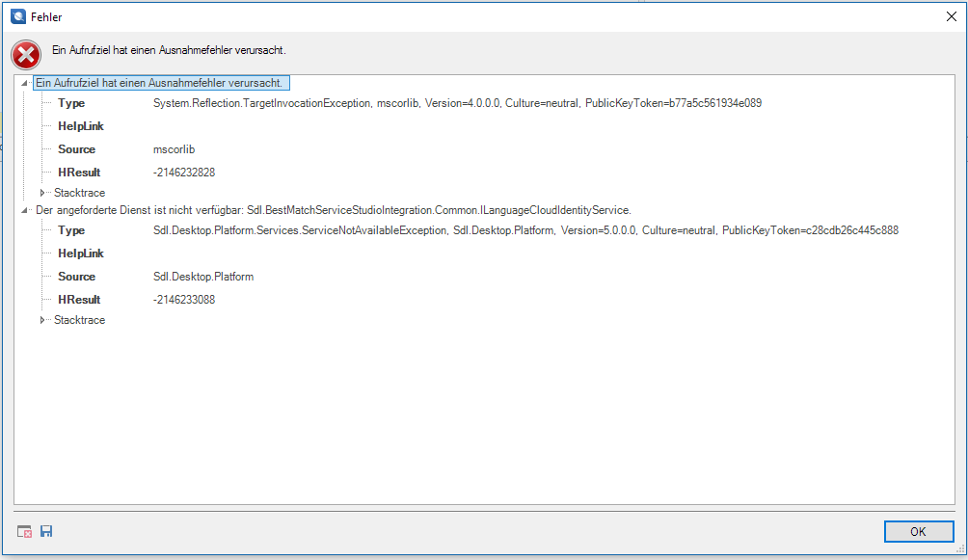Click HResult value -2146232828
This screenshot has width=968, height=560.
click(x=184, y=173)
